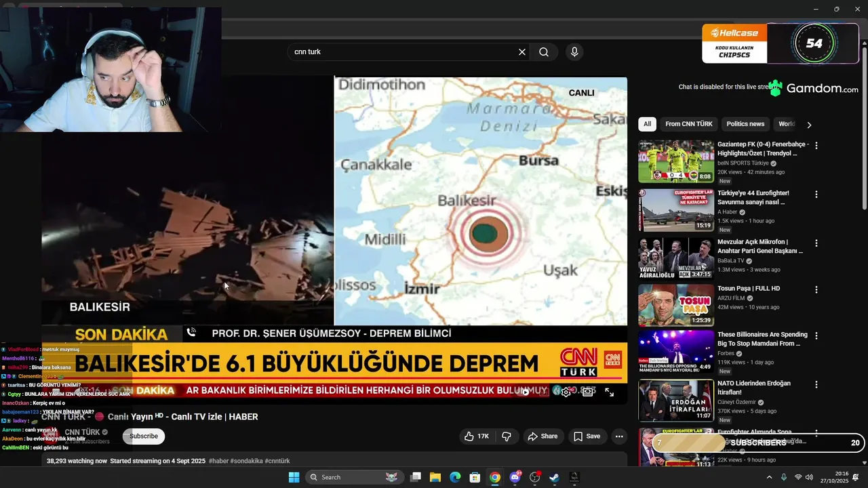Open network Wi-Fi tray icon
This screenshot has height=488, width=868.
798,477
